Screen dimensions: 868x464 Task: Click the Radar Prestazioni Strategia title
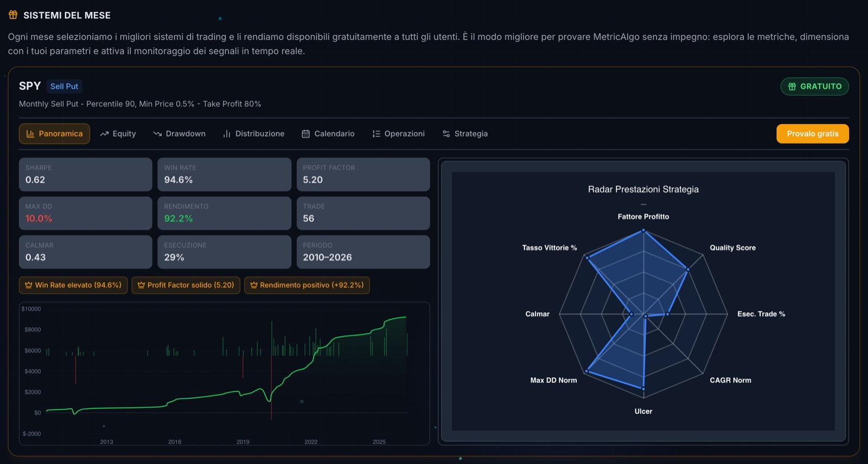coord(643,189)
